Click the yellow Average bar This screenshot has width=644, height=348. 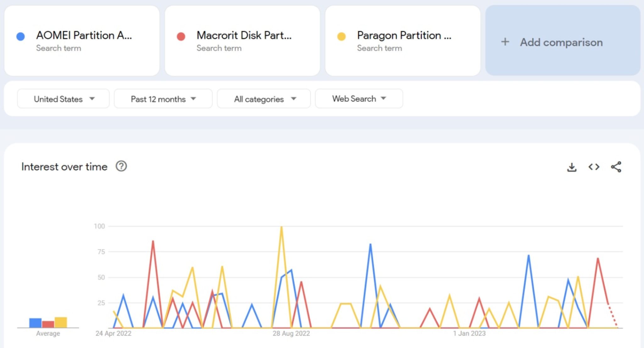tap(61, 322)
